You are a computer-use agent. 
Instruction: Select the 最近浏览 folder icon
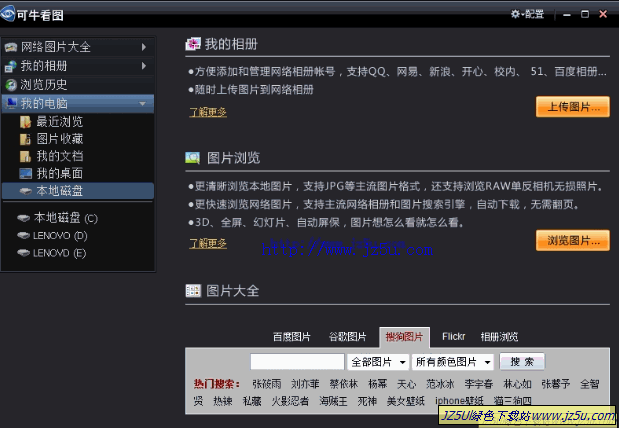pyautogui.click(x=27, y=122)
